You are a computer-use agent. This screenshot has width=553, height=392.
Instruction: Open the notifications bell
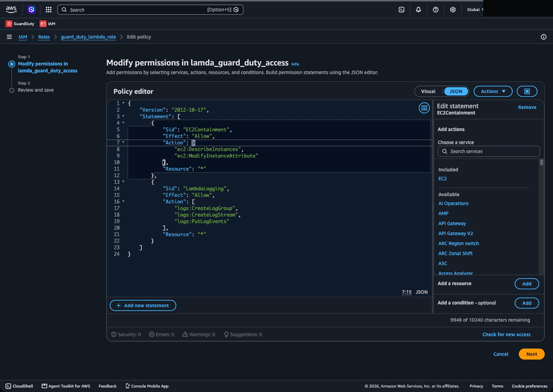pyautogui.click(x=418, y=10)
